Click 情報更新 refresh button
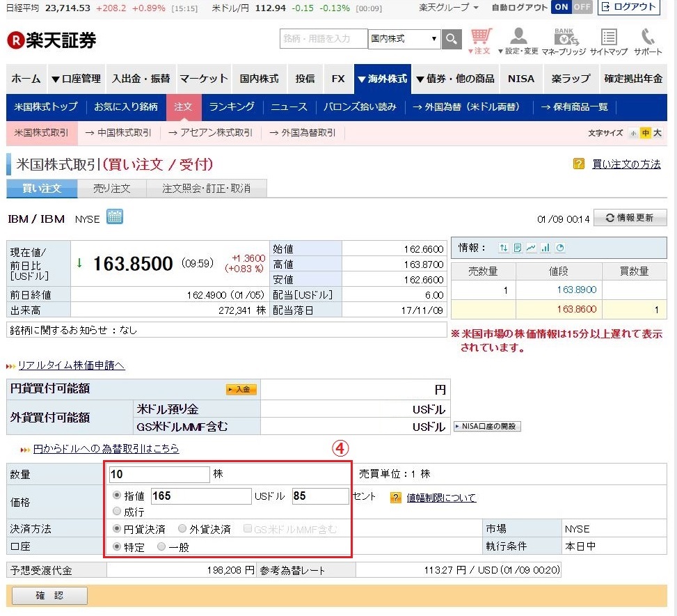 click(x=630, y=218)
